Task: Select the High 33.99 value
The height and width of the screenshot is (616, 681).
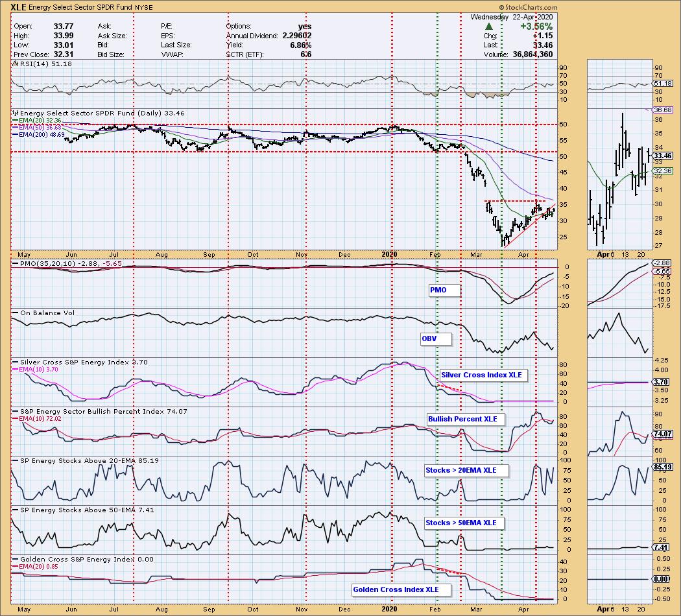Action: [64, 36]
